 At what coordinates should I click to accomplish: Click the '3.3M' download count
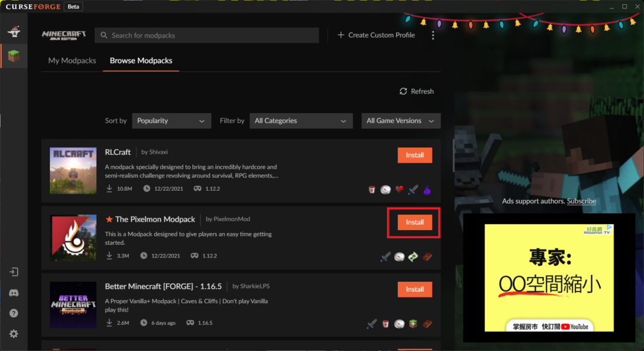click(x=123, y=256)
